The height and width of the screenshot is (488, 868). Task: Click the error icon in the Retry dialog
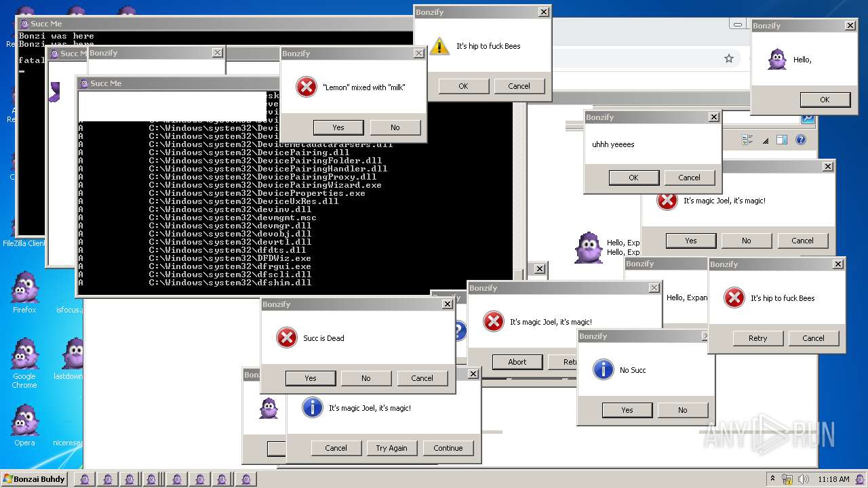coord(734,298)
